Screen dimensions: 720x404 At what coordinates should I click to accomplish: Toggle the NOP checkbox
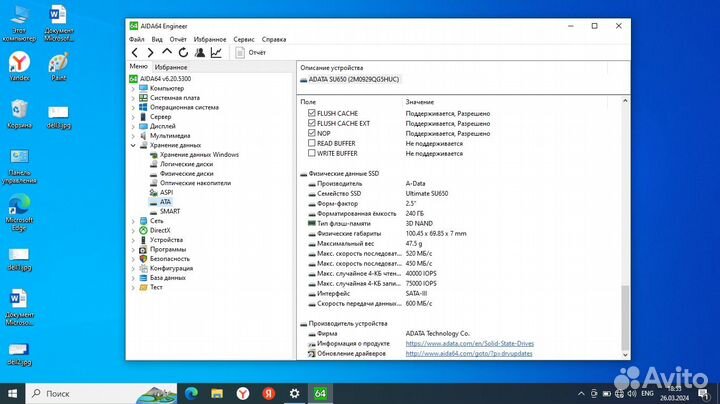[x=312, y=133]
